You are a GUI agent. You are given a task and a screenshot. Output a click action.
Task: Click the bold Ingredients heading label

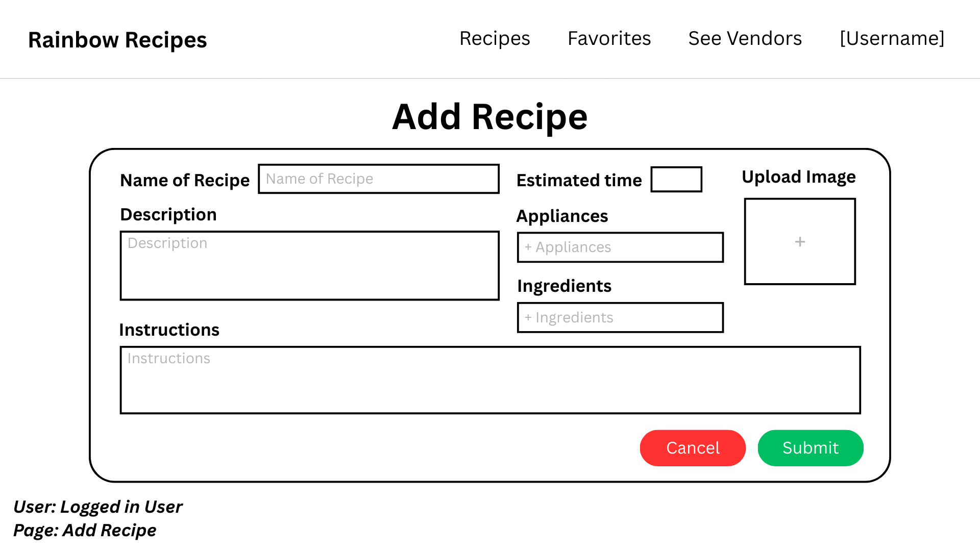(564, 286)
